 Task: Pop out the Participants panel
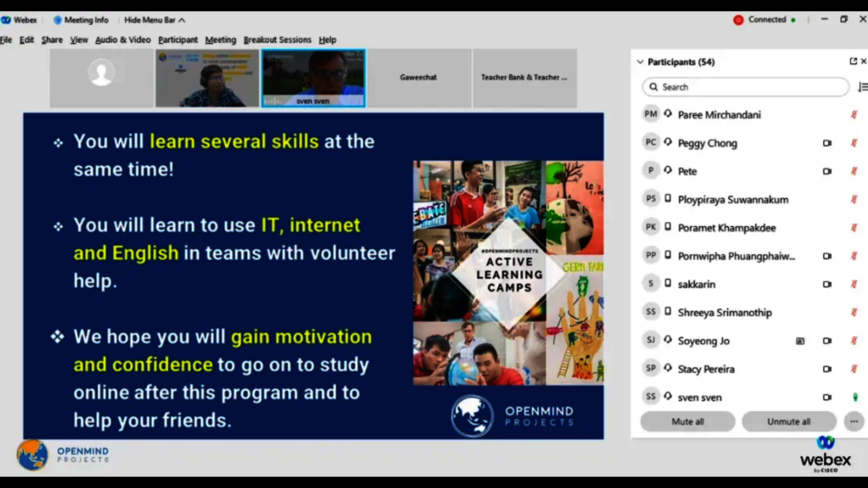(x=854, y=61)
